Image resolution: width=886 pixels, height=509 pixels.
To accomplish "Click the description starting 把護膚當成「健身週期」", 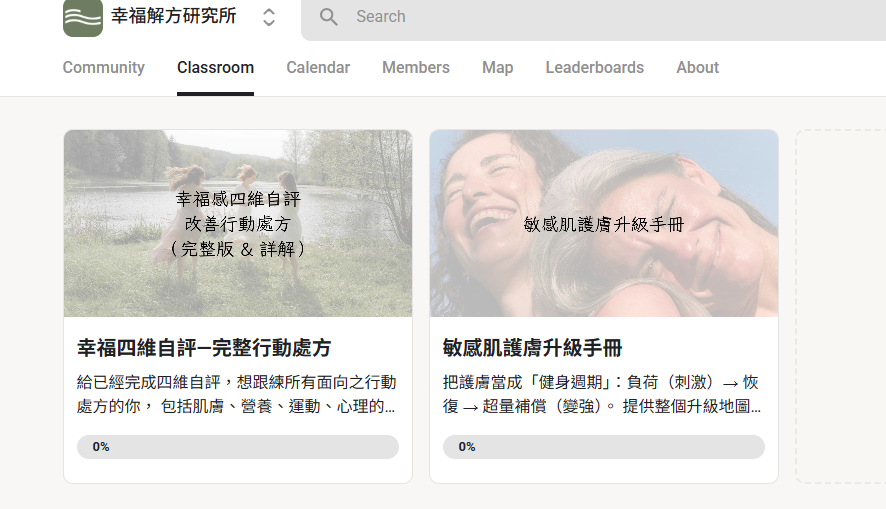I will click(x=602, y=394).
